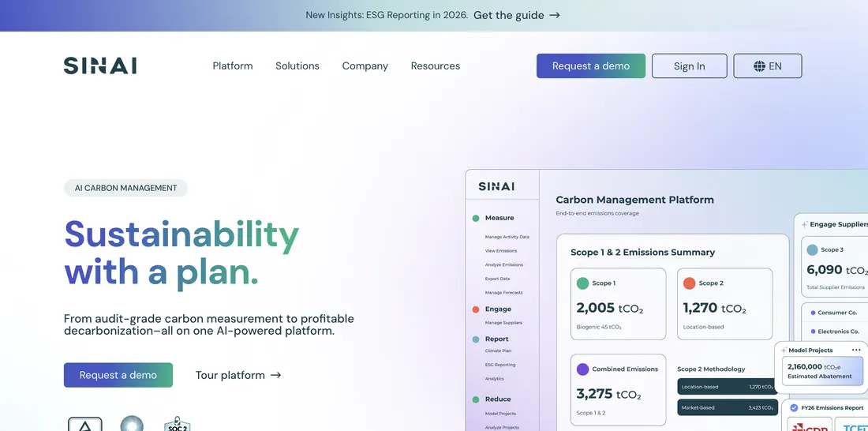
Task: Open the Resources menu
Action: [435, 66]
